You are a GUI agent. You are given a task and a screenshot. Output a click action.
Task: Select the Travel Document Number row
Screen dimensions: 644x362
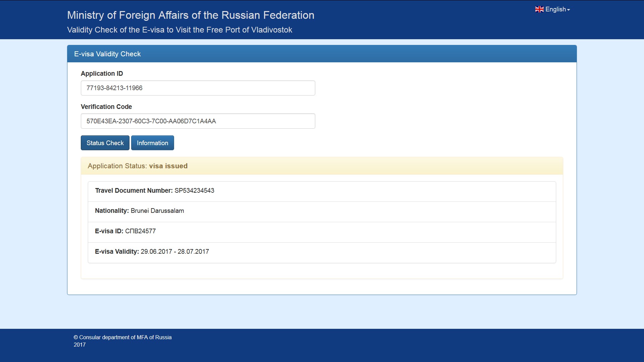pyautogui.click(x=154, y=190)
